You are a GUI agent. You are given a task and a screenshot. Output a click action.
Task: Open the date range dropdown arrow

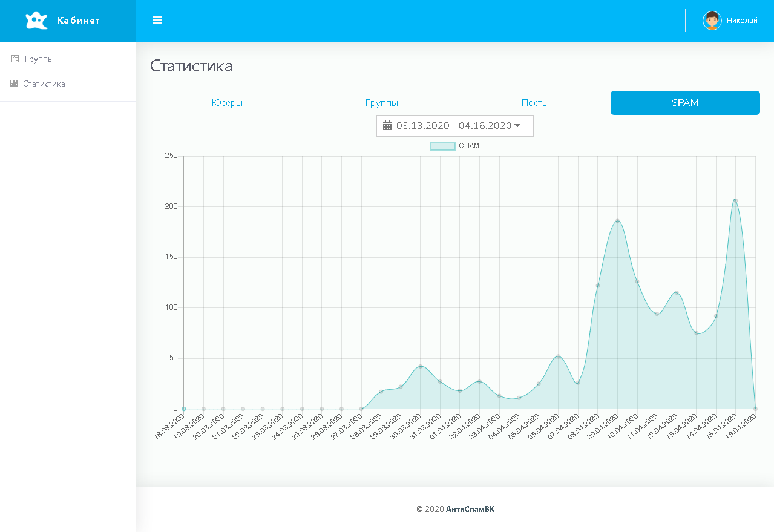tap(517, 126)
